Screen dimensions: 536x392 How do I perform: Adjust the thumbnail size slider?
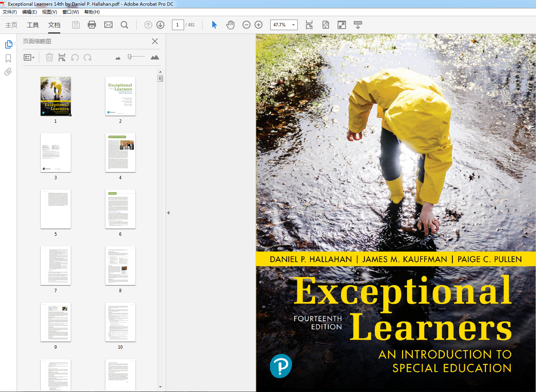pyautogui.click(x=129, y=57)
